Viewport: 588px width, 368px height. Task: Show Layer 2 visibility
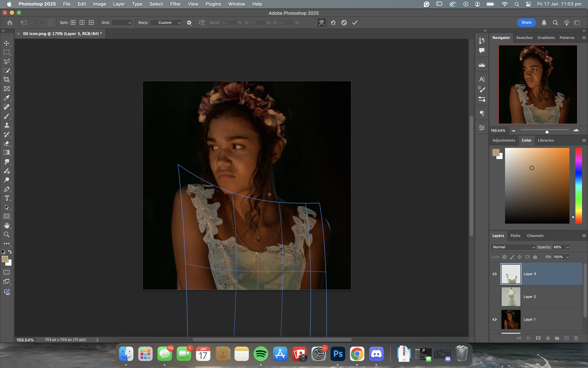point(494,297)
